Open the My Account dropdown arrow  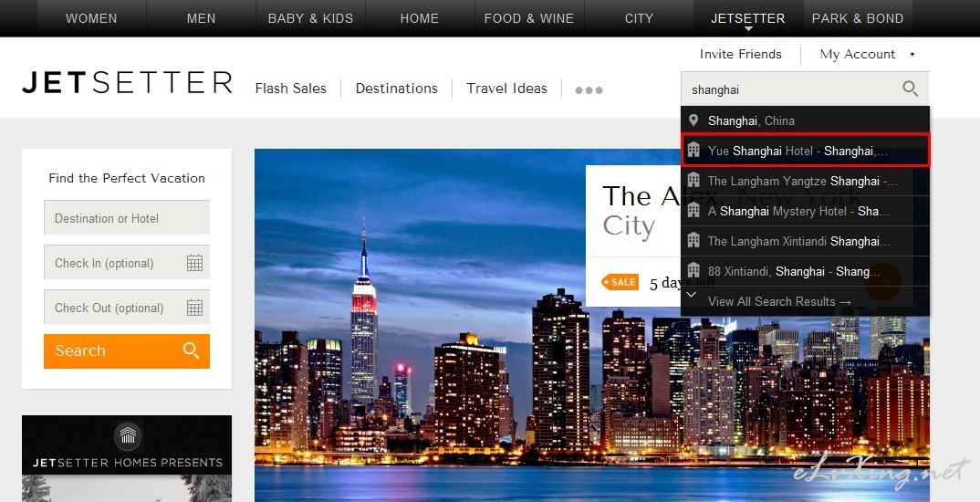(x=912, y=55)
